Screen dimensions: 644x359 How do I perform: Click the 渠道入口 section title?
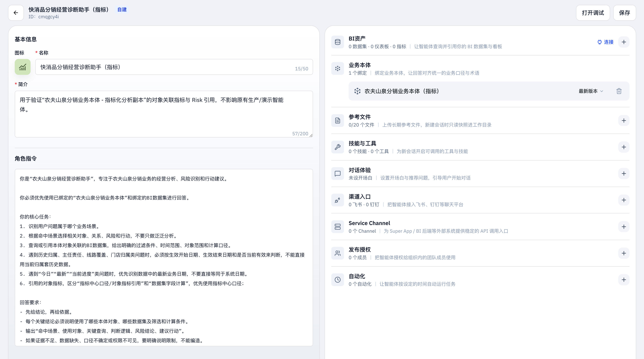coord(359,196)
